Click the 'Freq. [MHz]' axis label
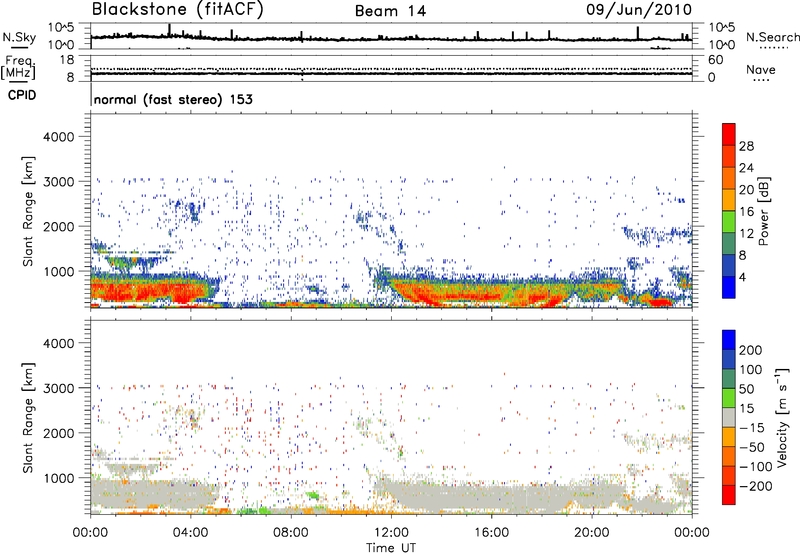The width and height of the screenshot is (800, 554). (18, 68)
